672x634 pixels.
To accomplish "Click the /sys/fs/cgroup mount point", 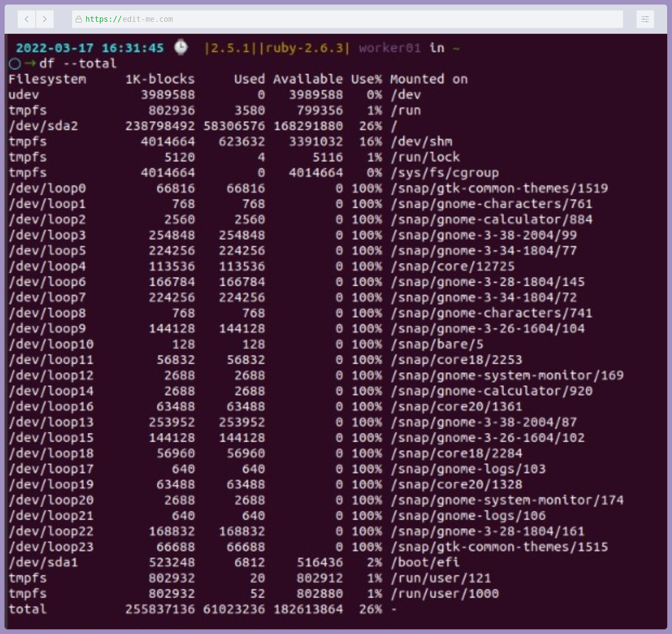I will [445, 173].
